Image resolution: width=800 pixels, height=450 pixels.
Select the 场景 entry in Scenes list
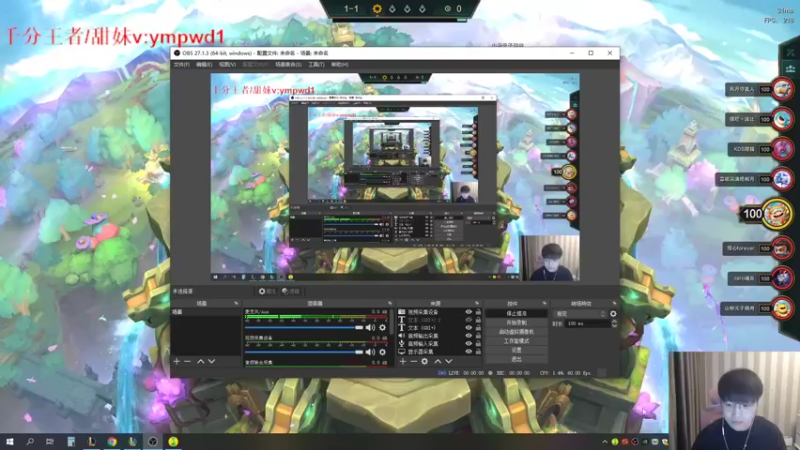tap(206, 312)
